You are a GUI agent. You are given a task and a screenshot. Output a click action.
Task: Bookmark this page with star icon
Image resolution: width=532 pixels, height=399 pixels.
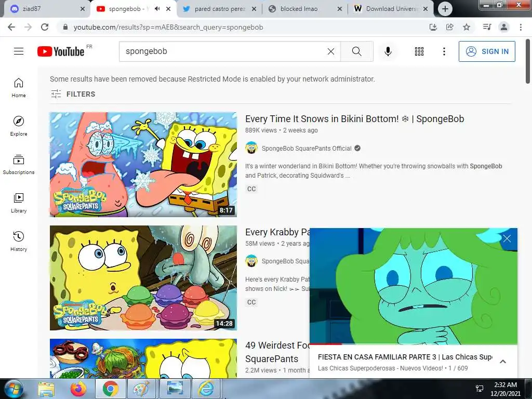coord(467,27)
